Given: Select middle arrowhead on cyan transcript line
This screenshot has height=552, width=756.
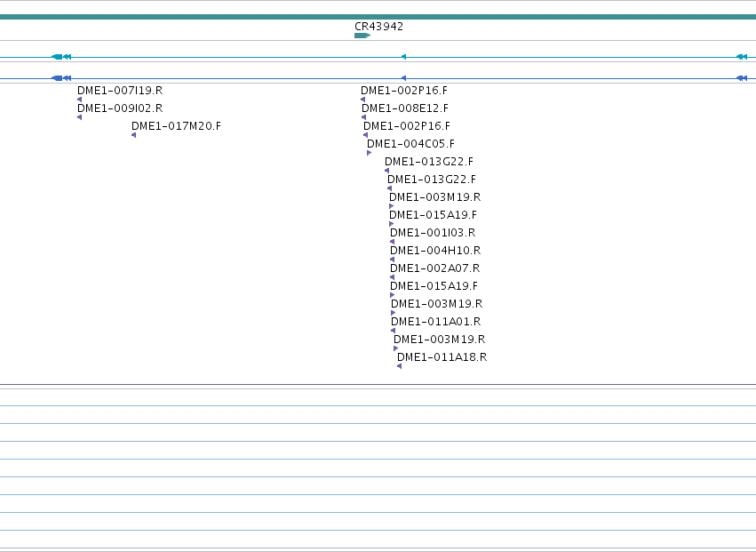Looking at the screenshot, I should [403, 57].
